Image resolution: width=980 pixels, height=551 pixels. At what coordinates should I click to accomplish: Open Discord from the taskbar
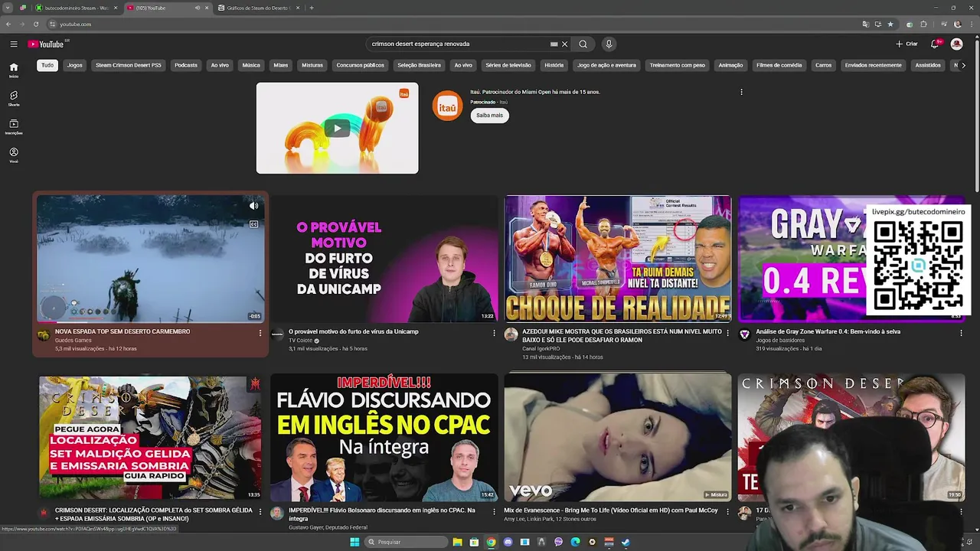508,542
